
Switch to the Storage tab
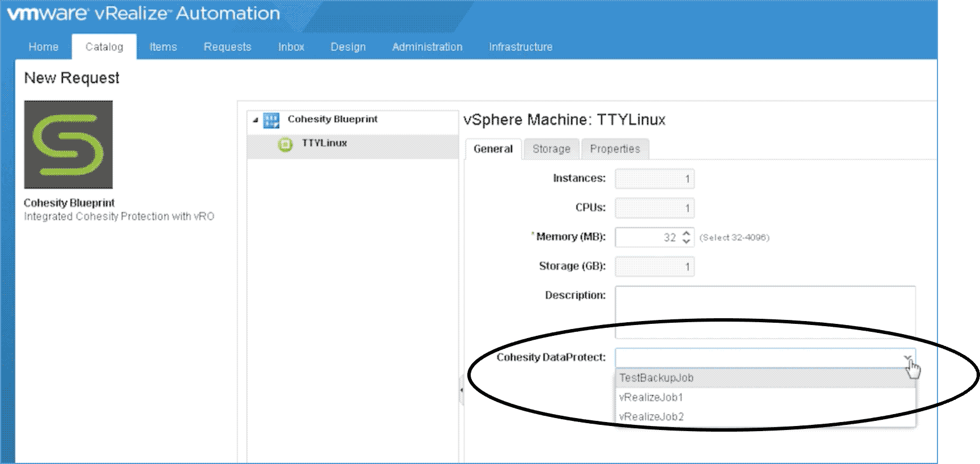551,149
